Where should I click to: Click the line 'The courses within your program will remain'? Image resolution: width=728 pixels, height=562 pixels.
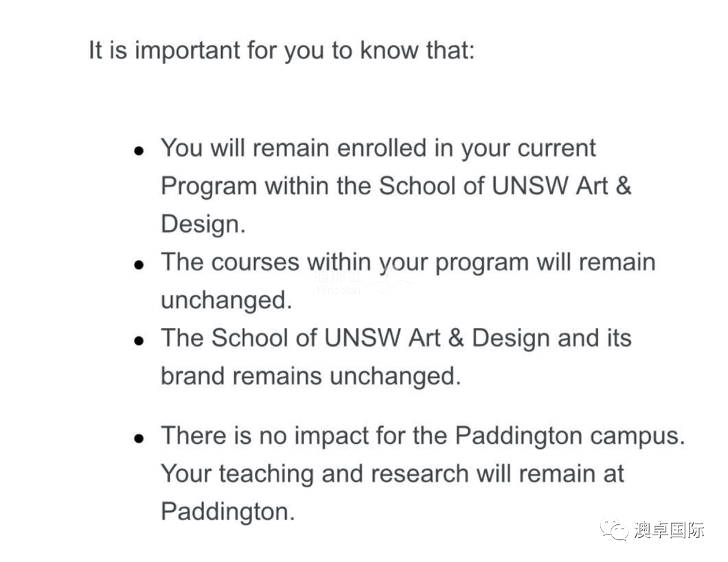(408, 263)
